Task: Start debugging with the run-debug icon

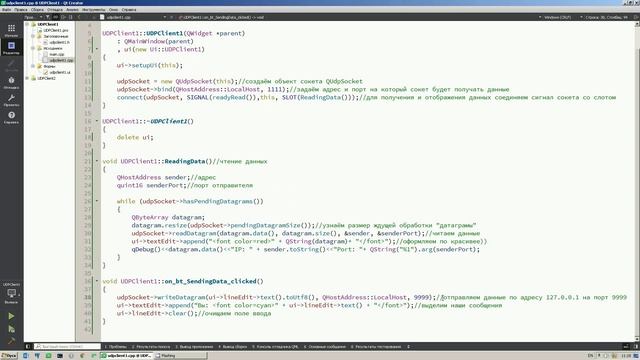Action: pos(11,329)
